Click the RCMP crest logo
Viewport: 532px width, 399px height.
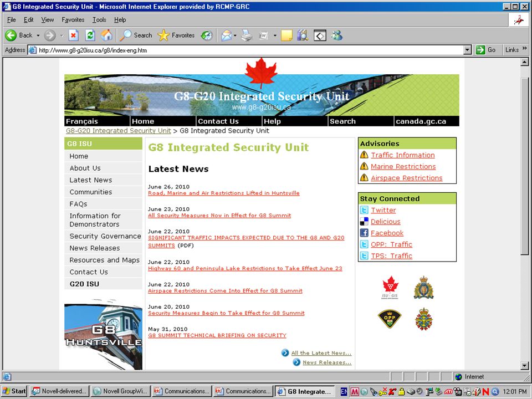pyautogui.click(x=424, y=288)
